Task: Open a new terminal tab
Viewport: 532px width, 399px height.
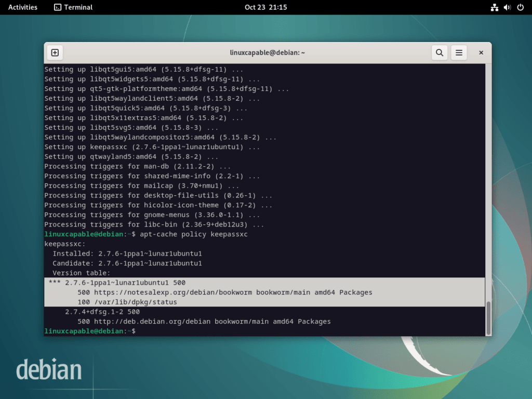Action: 55,52
